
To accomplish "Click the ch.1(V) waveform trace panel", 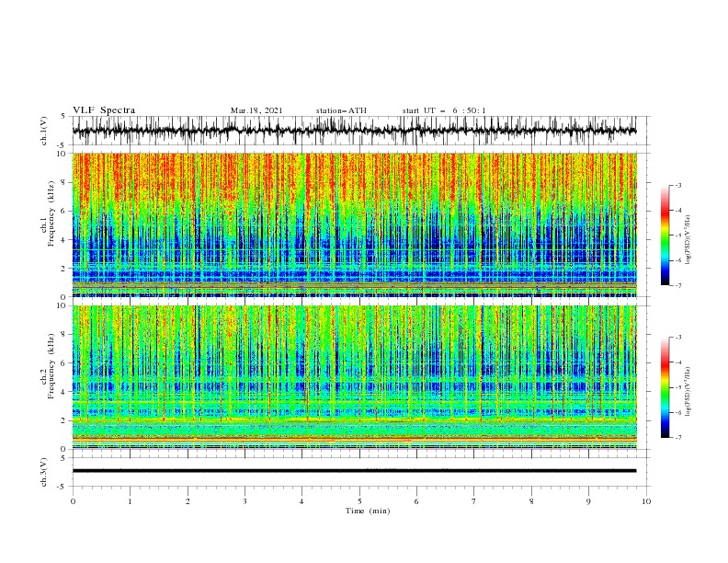I will (361, 131).
